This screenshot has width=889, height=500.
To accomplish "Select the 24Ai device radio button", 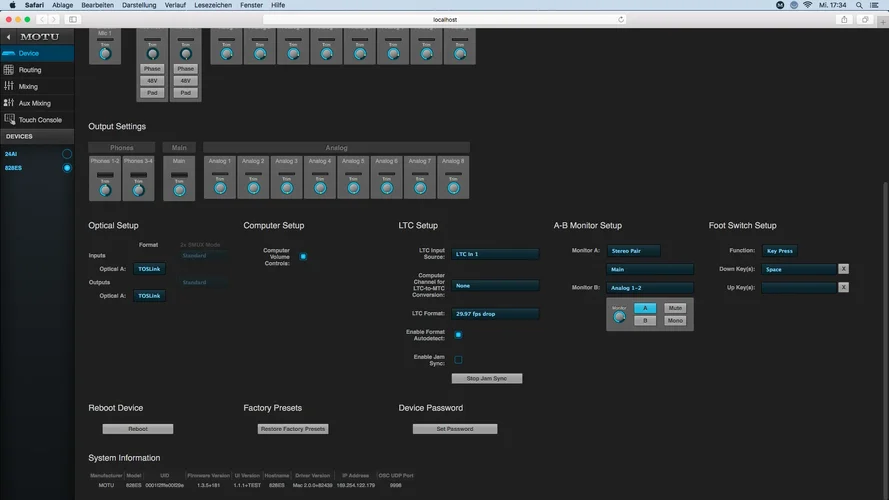I will (67, 154).
